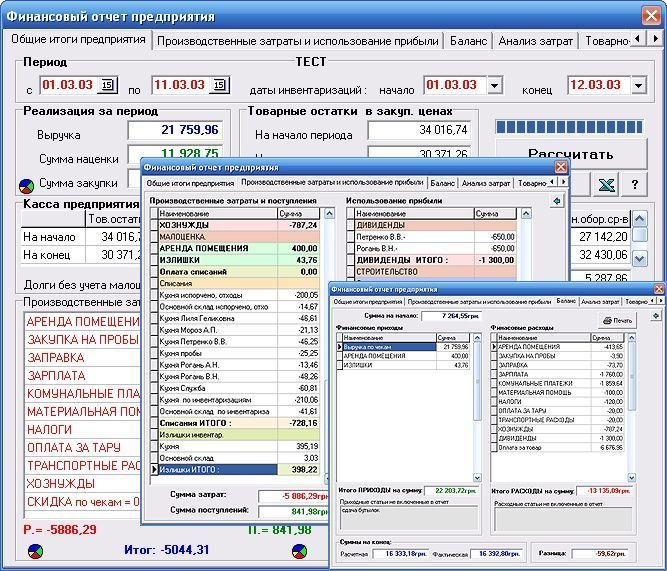Sort by Сумма column in затраты table
This screenshot has width=667, height=571.
click(298, 214)
